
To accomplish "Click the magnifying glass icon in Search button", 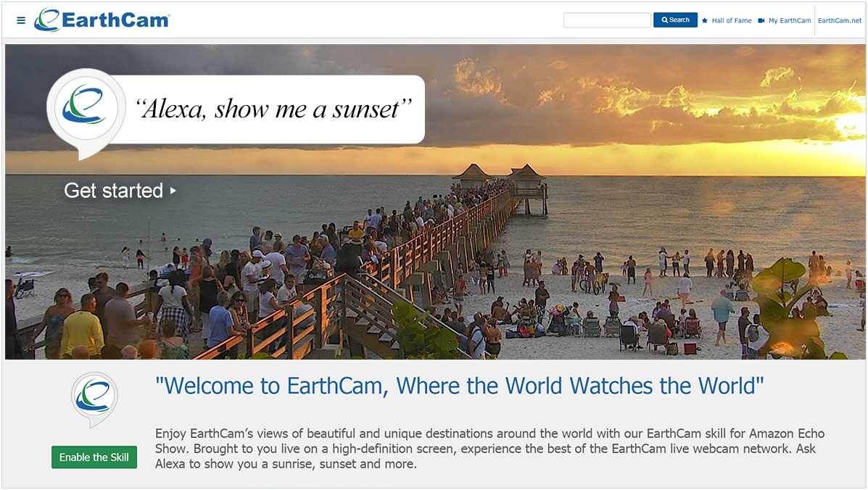I will point(664,20).
